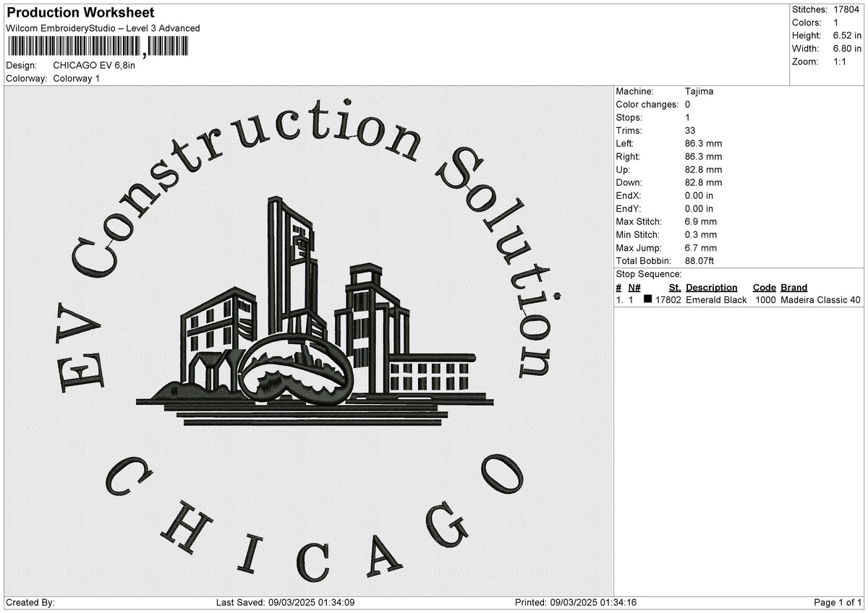Click the "Printed: 09/03/2025 01:34:16" text
The width and height of the screenshot is (868, 613).
576,603
